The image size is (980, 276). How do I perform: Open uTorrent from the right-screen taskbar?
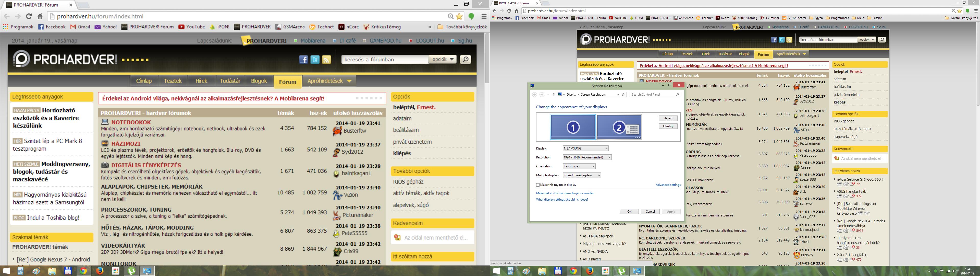(x=622, y=271)
